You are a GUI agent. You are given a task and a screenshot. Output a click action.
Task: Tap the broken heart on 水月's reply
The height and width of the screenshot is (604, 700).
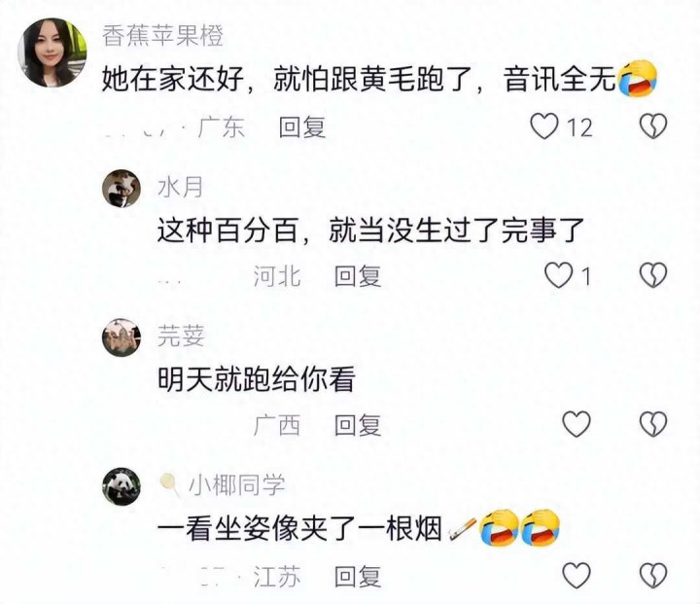(653, 274)
